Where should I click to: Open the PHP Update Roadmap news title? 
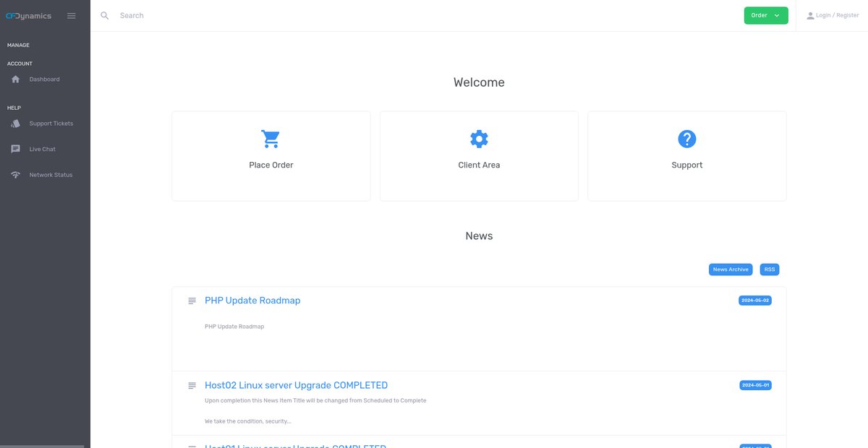[252, 301]
